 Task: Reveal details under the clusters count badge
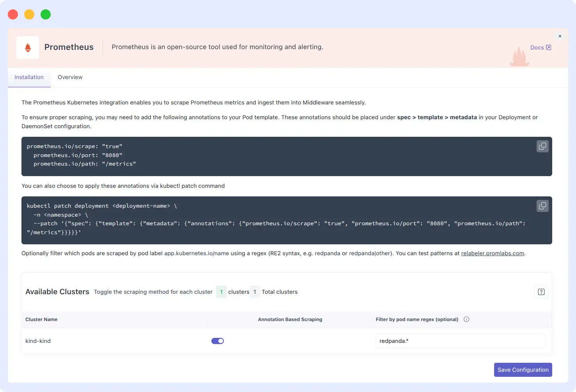pos(221,291)
